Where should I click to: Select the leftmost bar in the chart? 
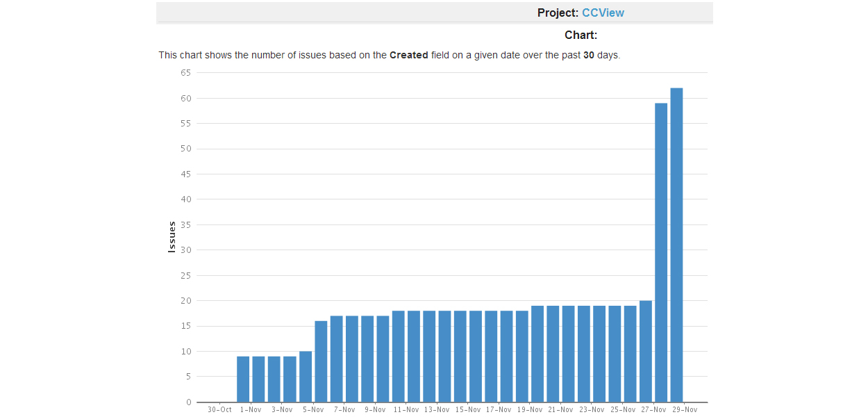pos(243,379)
